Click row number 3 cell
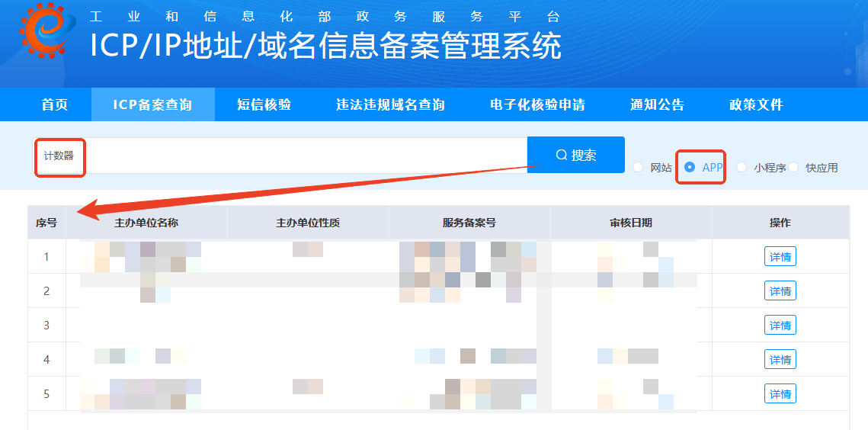 point(47,325)
